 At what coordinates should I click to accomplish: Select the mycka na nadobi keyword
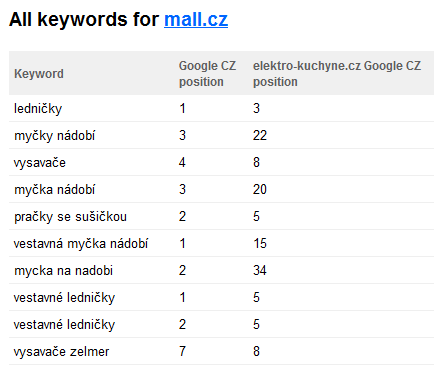pyautogui.click(x=63, y=271)
